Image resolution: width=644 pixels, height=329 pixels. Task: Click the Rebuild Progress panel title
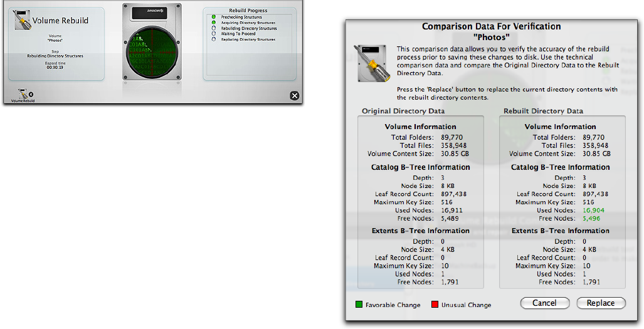tap(248, 11)
